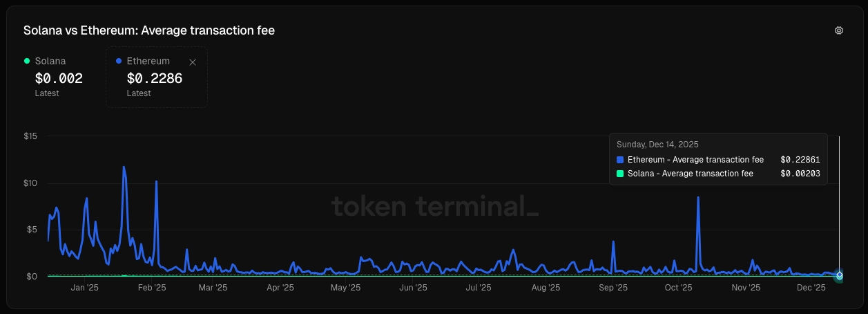Click the green Solana legend dot
Image resolution: width=868 pixels, height=314 pixels.
tap(27, 61)
